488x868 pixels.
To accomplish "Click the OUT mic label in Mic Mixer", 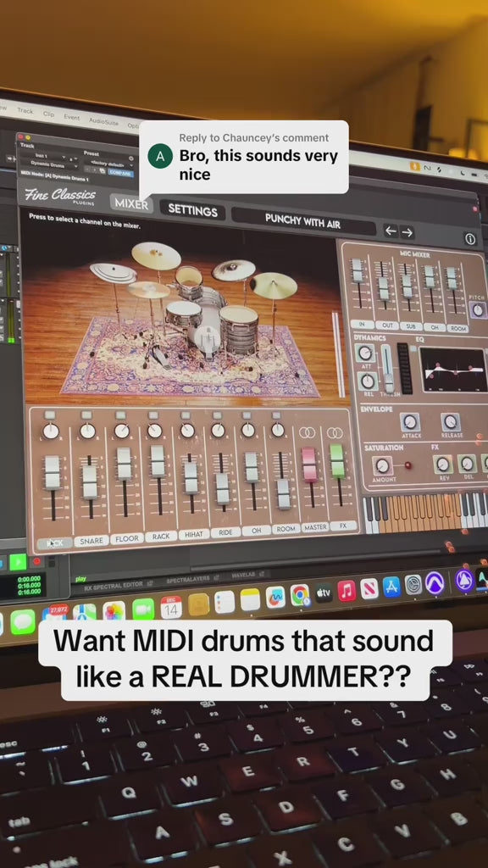I will tap(386, 325).
